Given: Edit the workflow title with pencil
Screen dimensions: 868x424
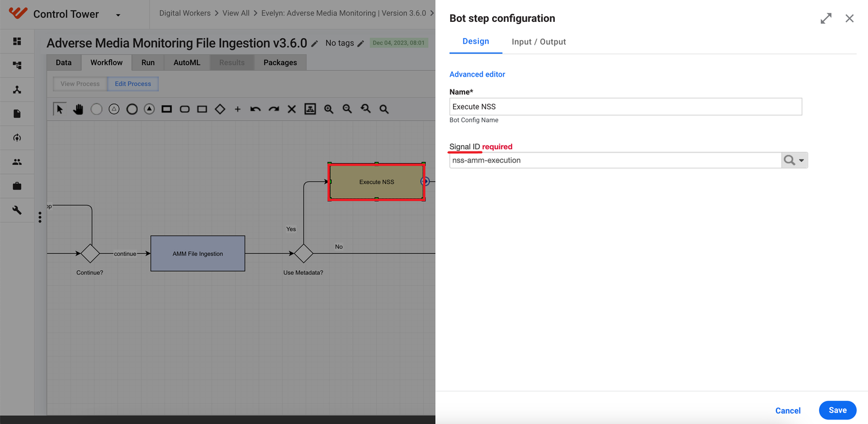Looking at the screenshot, I should coord(314,43).
